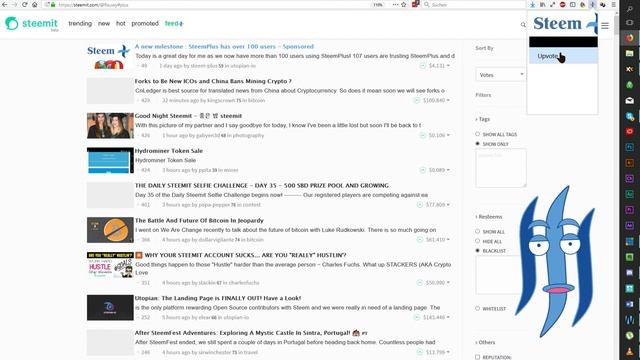640x360 pixels.
Task: Open the Good Night Steemit post thumbnail
Action: point(110,126)
